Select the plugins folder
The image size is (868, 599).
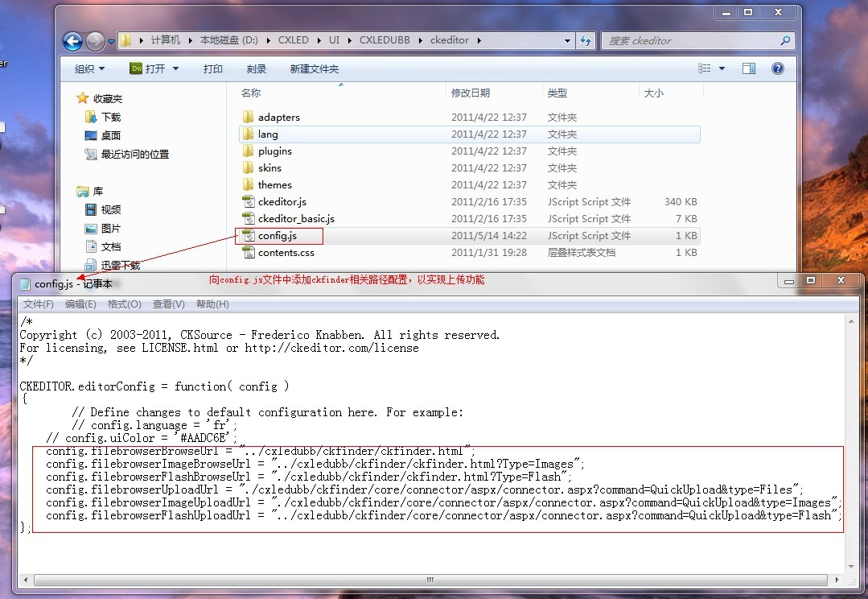(x=274, y=151)
